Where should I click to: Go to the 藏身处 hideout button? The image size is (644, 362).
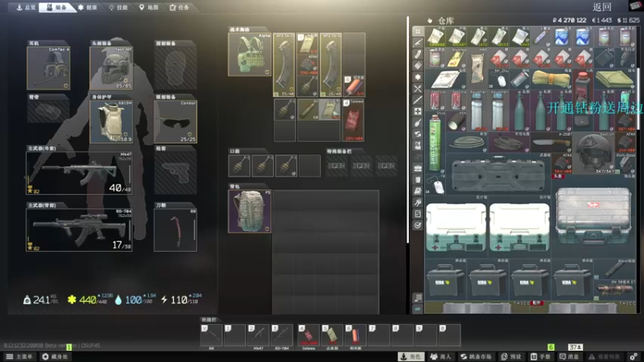(56, 356)
